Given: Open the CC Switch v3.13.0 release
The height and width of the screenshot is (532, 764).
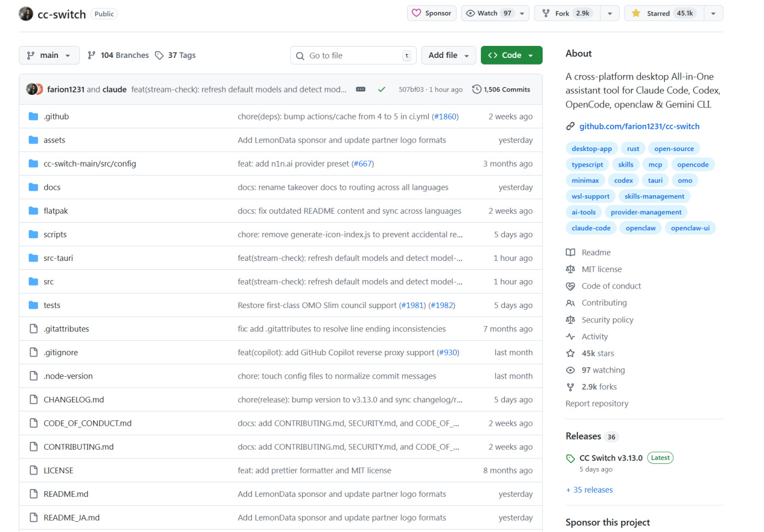Looking at the screenshot, I should tap(611, 458).
